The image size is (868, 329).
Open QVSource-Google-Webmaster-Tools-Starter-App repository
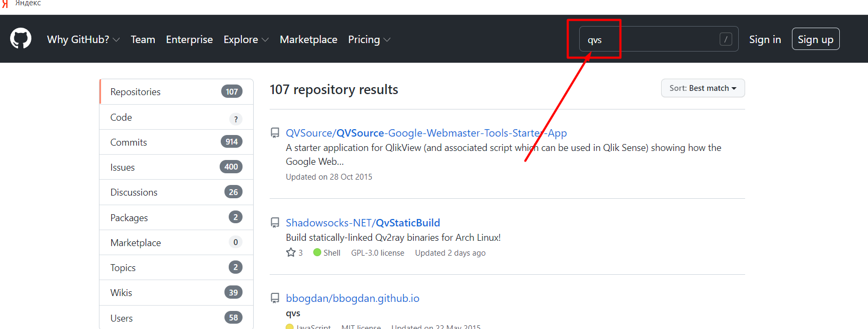click(426, 133)
